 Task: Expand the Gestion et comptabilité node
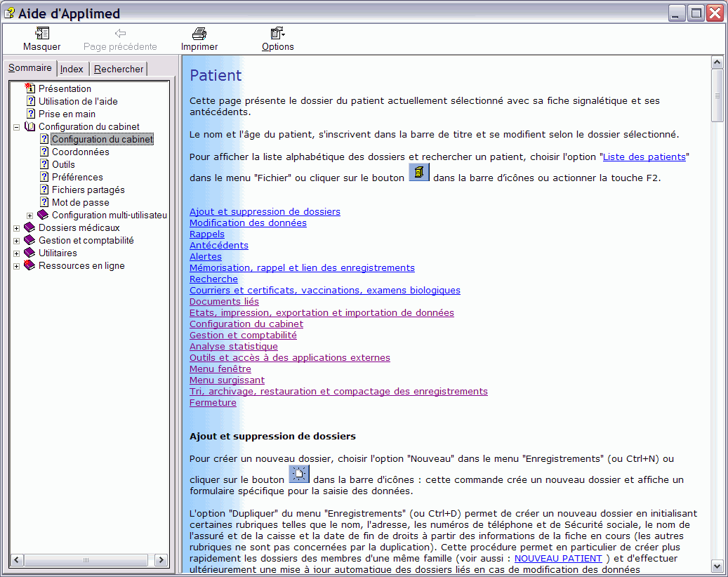coord(17,241)
